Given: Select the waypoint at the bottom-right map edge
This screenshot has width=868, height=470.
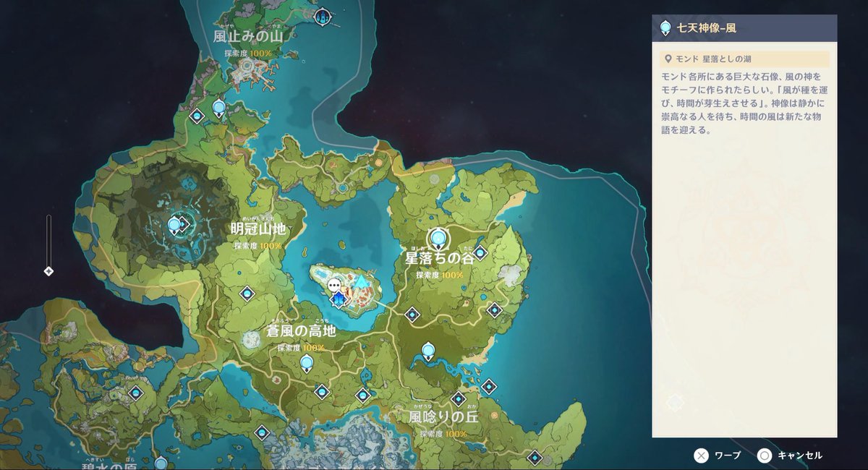Looking at the screenshot, I should [x=535, y=458].
